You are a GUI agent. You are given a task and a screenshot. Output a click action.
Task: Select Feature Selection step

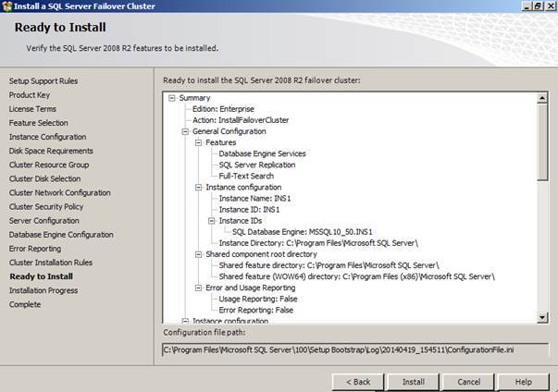pyautogui.click(x=39, y=123)
